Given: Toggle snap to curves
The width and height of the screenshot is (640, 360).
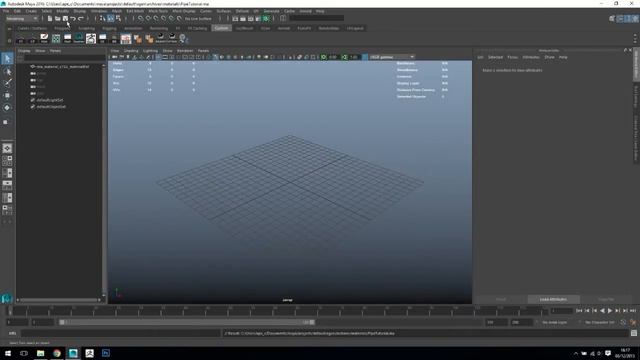Looking at the screenshot, I should [x=149, y=18].
